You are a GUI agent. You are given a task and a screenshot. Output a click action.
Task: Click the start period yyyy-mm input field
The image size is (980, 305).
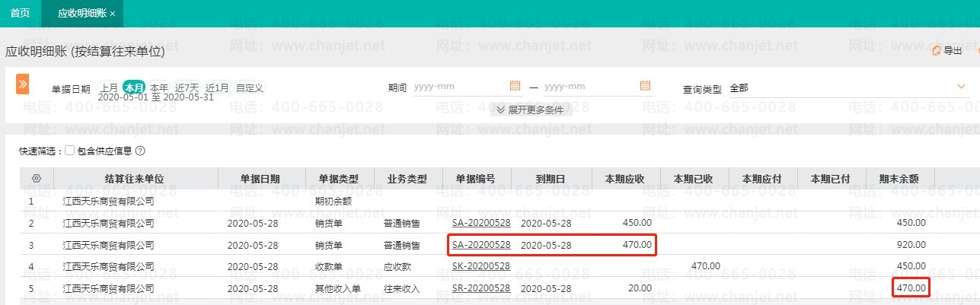pos(457,87)
